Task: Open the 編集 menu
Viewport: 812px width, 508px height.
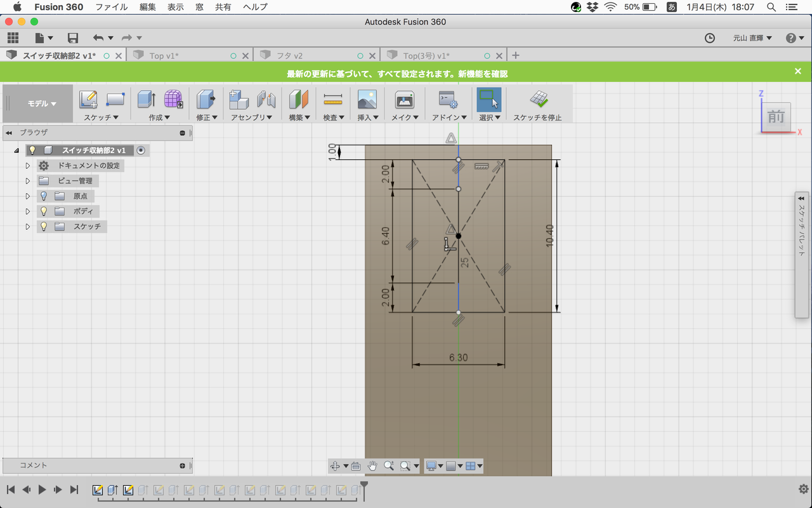Action: (148, 7)
